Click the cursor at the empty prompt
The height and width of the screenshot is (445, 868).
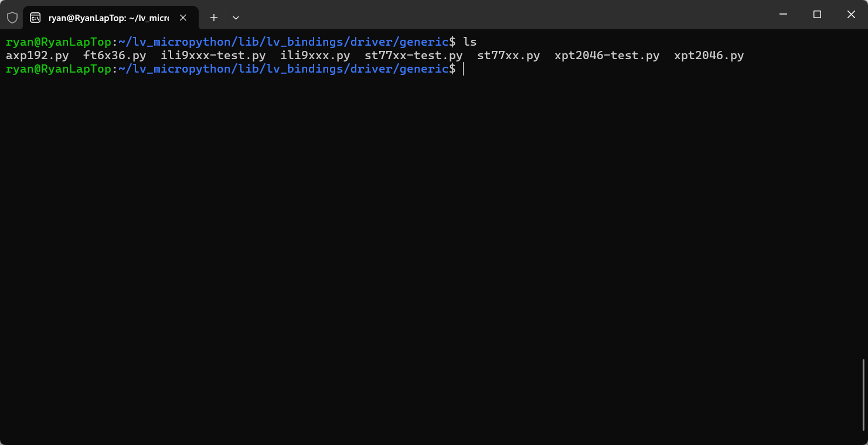(464, 69)
